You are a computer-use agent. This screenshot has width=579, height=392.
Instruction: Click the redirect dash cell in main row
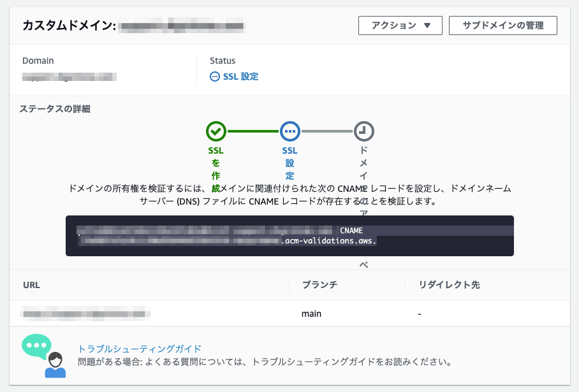[420, 314]
